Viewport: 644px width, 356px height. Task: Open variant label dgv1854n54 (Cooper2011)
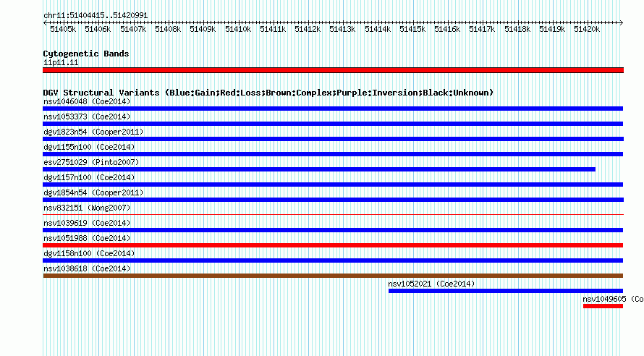(93, 192)
